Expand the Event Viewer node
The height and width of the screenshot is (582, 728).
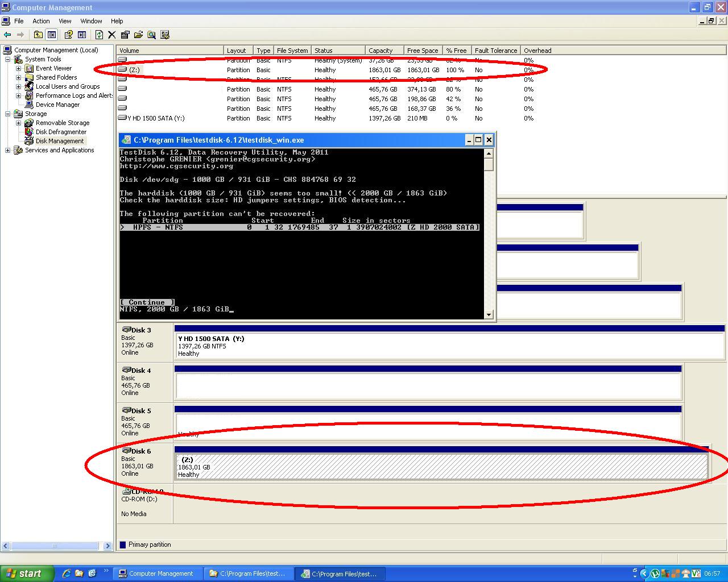[x=19, y=68]
